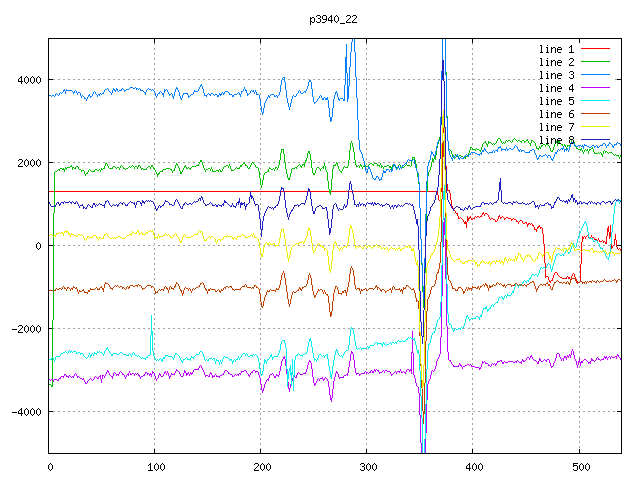
Task: Click the 'line 4' legend label
Action: point(556,89)
